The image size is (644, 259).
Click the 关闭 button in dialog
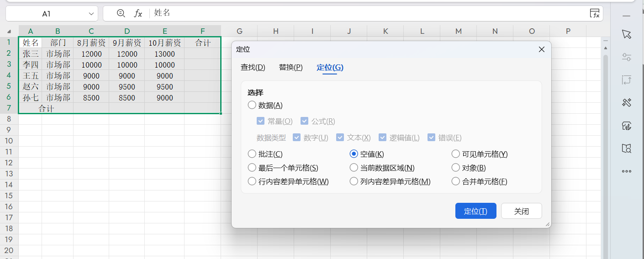click(521, 211)
